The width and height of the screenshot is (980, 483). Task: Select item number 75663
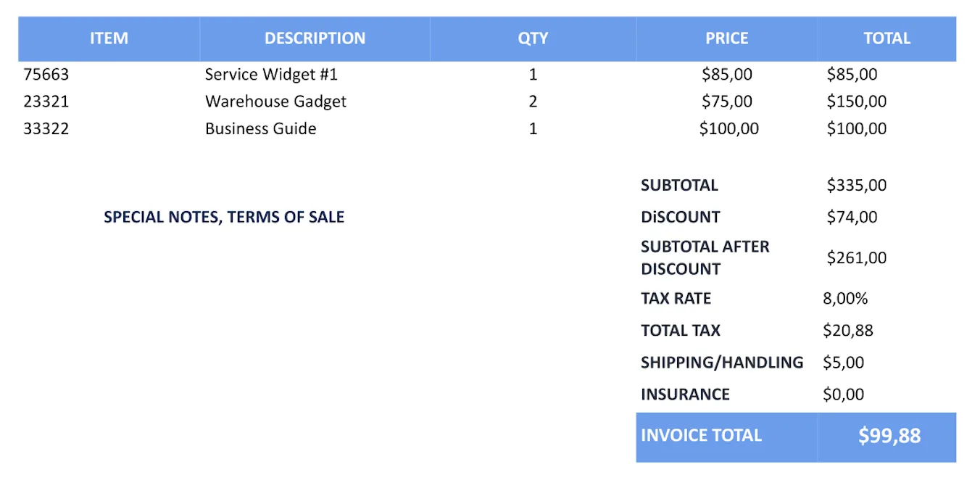[x=46, y=74]
